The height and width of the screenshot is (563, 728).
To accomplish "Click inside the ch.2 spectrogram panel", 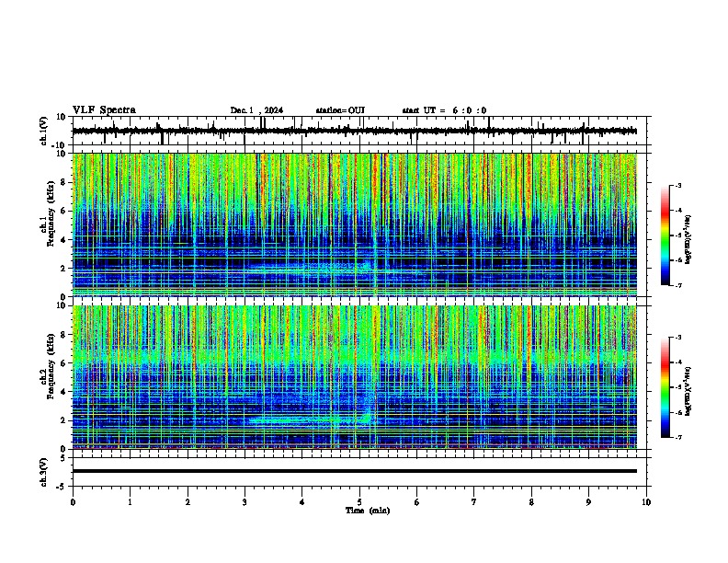I will 355,377.
